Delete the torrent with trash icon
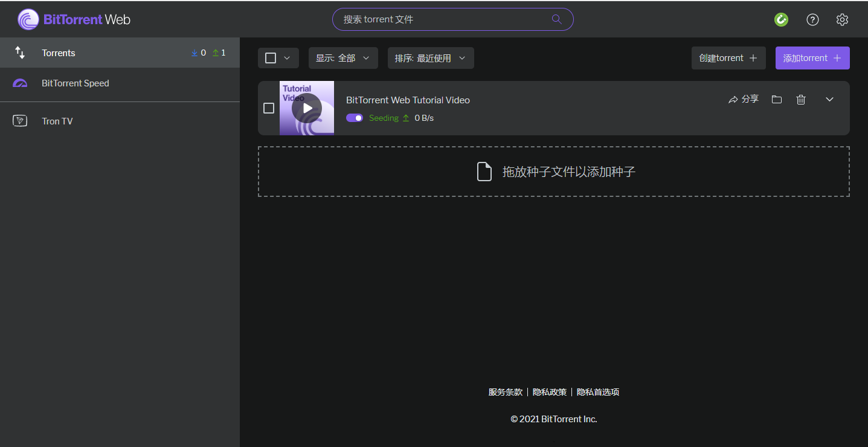 pyautogui.click(x=801, y=100)
